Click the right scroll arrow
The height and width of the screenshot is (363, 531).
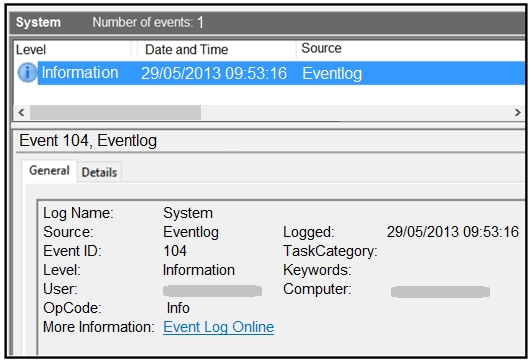(x=517, y=112)
